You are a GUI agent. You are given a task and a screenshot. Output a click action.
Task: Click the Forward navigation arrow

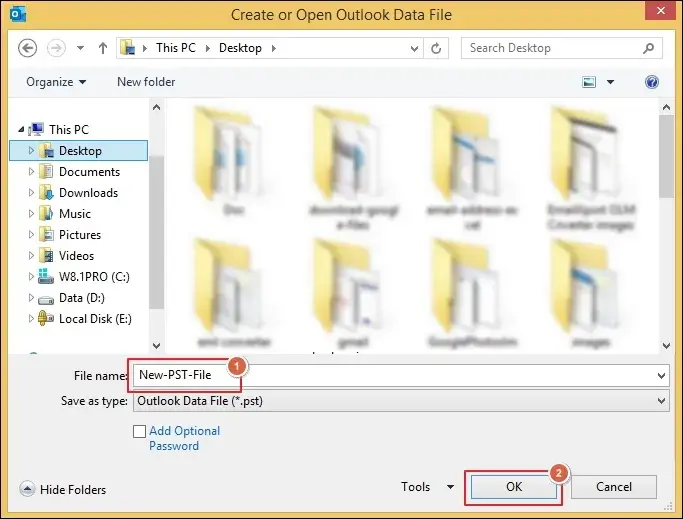[56, 48]
